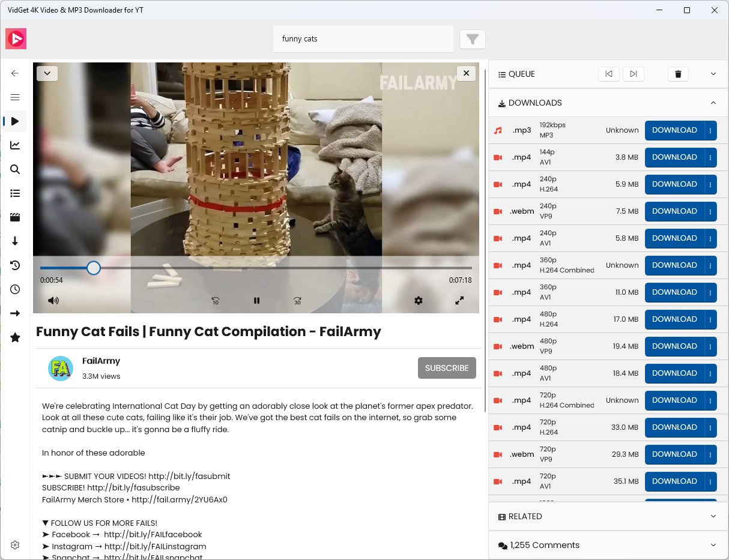729x560 pixels.
Task: Select the player icon in sidebar
Action: 15,121
